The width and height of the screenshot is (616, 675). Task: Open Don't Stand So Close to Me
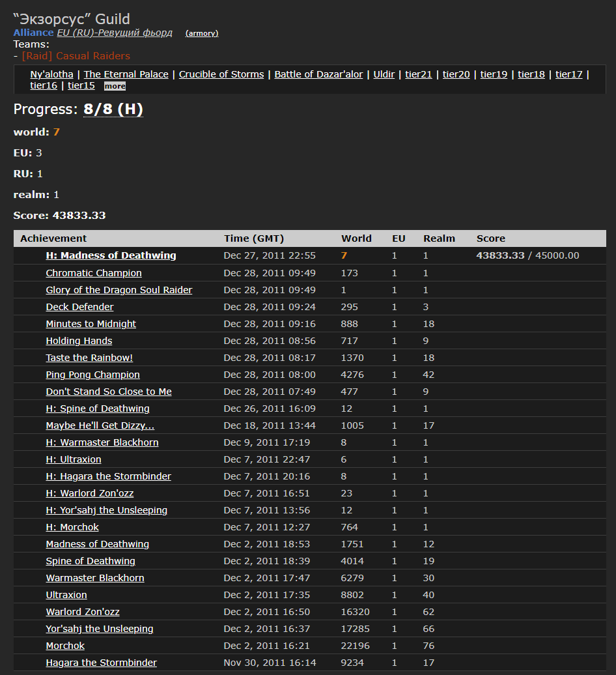point(109,392)
